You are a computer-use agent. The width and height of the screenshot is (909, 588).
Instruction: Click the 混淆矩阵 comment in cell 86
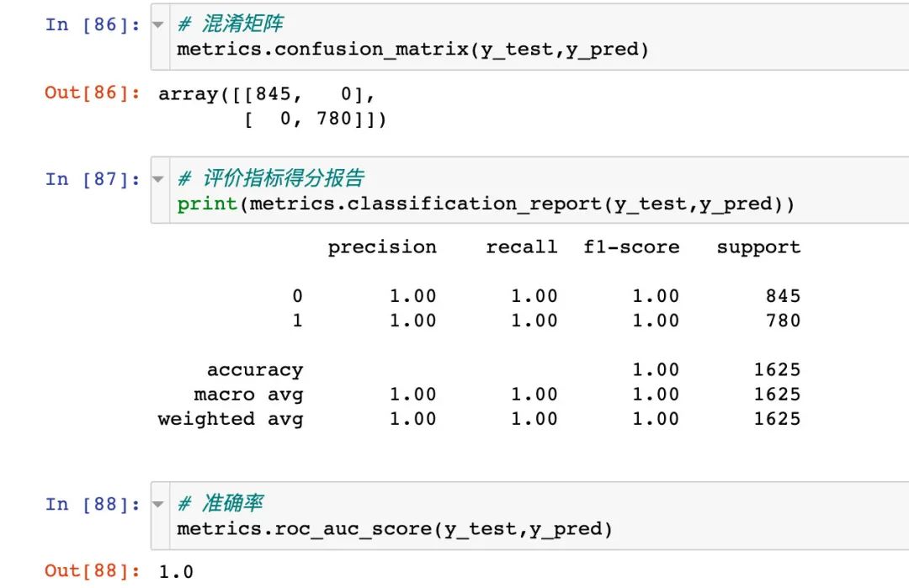pyautogui.click(x=230, y=24)
